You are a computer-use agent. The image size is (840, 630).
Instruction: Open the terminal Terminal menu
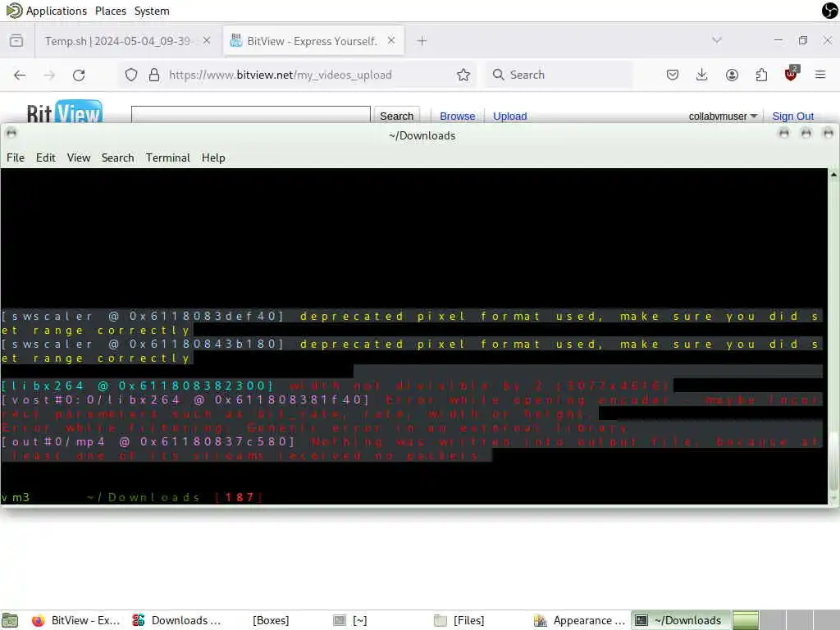click(167, 157)
